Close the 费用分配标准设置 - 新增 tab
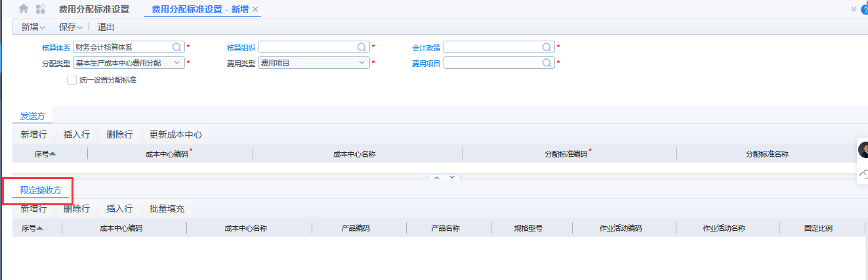This screenshot has width=868, height=280. pyautogui.click(x=255, y=9)
